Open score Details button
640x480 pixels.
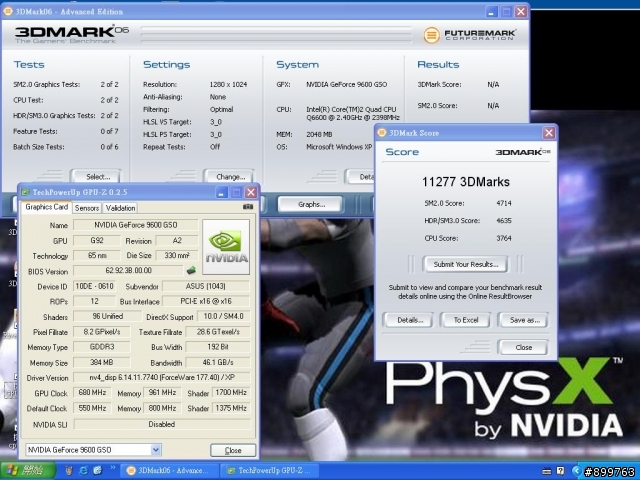pos(409,320)
